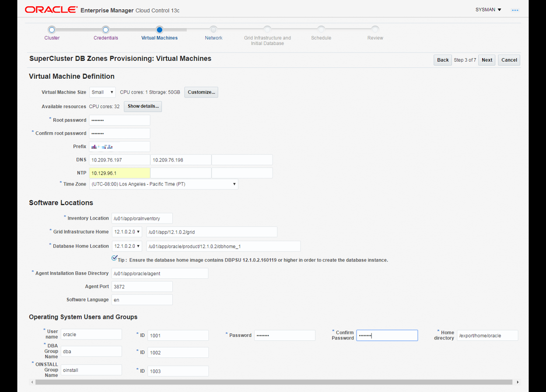Image resolution: width=546 pixels, height=392 pixels.
Task: Go to the Credentials step
Action: click(106, 38)
